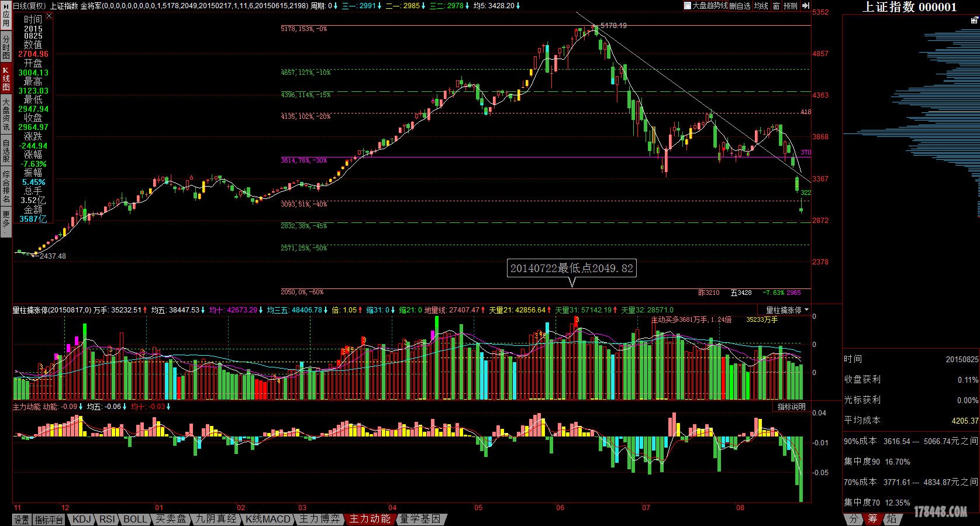This screenshot has height=526, width=980.
Task: Click the right-arrow expand icon
Action: [806, 5]
